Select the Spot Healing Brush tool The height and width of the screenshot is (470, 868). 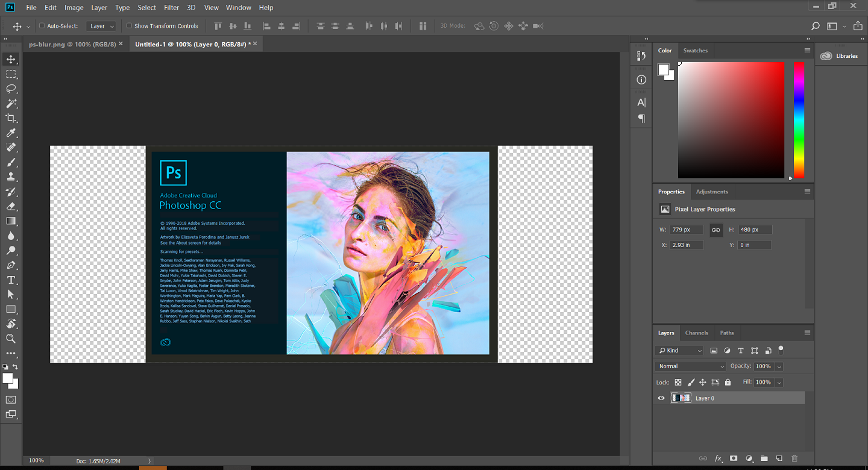11,148
